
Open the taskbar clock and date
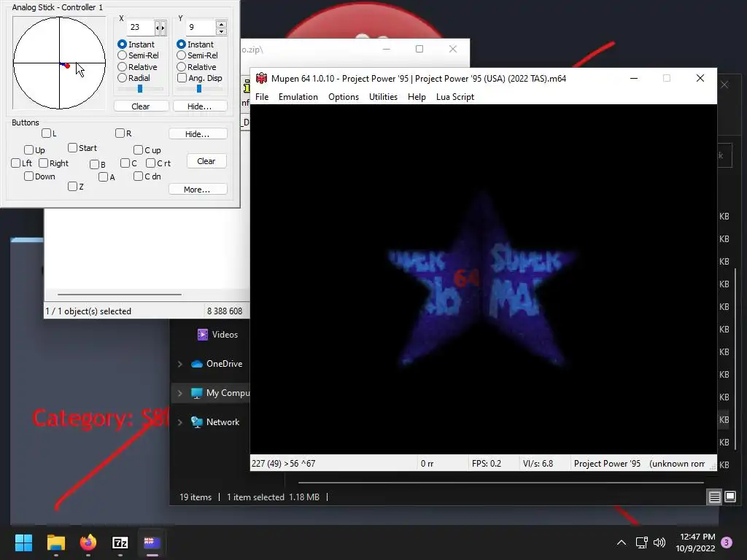[x=695, y=542]
